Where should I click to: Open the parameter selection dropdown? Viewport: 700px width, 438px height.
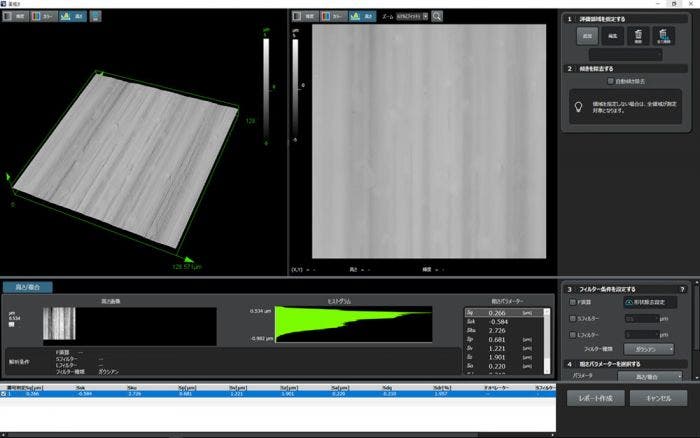(x=648, y=376)
